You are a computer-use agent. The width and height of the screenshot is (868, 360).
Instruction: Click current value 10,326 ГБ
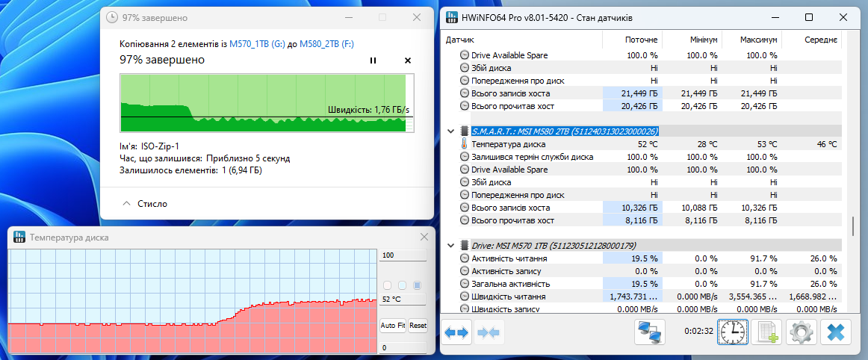click(639, 208)
